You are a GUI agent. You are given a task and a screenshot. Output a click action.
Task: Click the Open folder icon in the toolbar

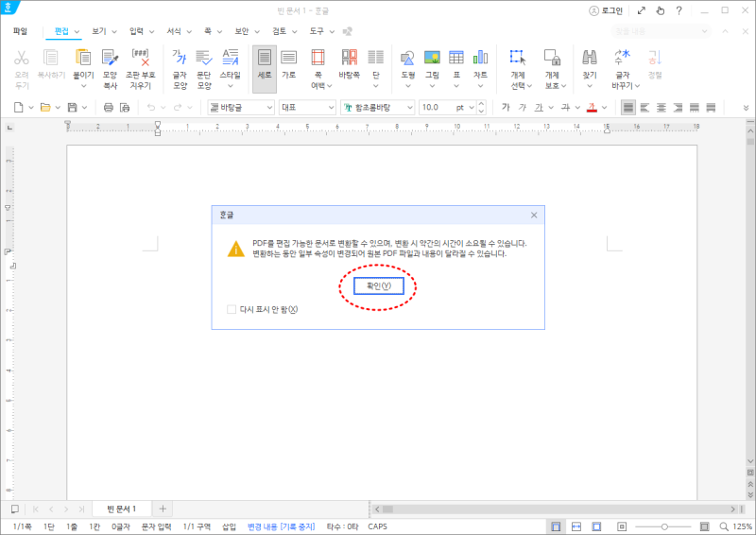45,107
